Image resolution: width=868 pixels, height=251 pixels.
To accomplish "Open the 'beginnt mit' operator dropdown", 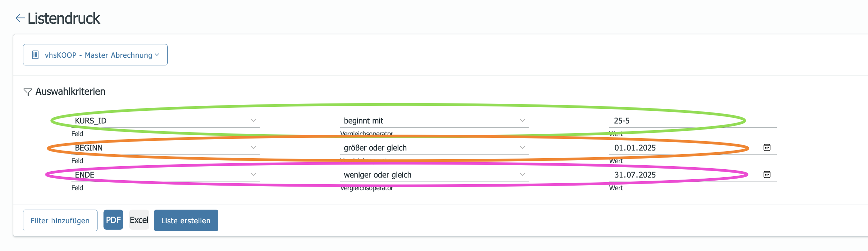I will [434, 120].
